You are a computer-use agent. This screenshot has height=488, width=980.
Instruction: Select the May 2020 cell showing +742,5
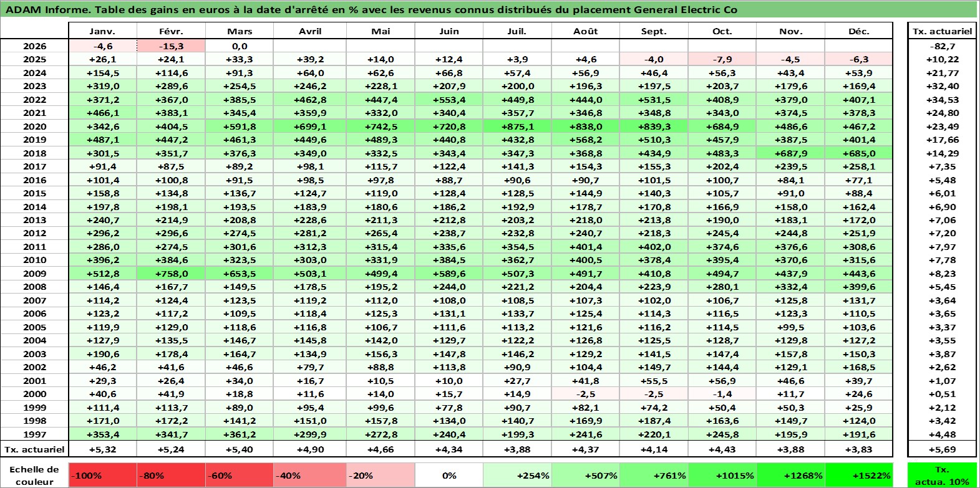click(x=380, y=127)
